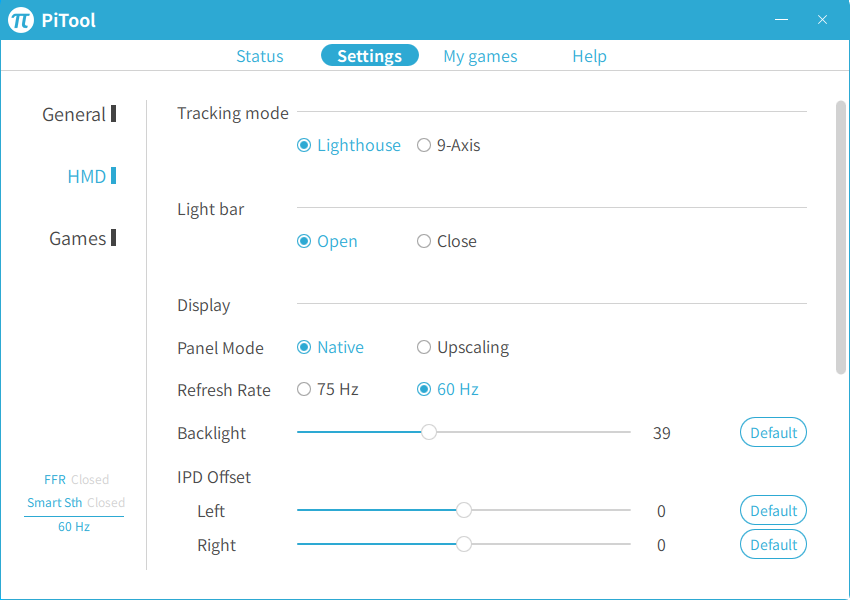Reset Right IPD Offset to Default
850x600 pixels.
pyautogui.click(x=773, y=544)
